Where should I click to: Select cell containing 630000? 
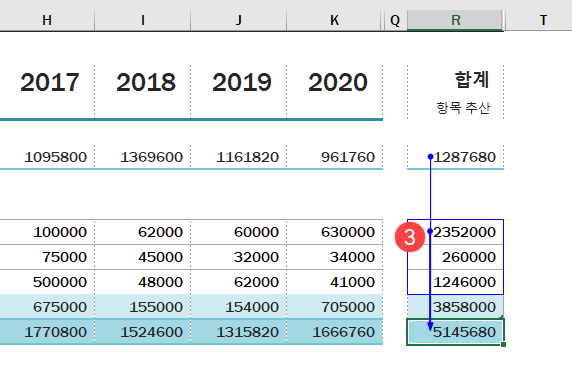point(335,232)
